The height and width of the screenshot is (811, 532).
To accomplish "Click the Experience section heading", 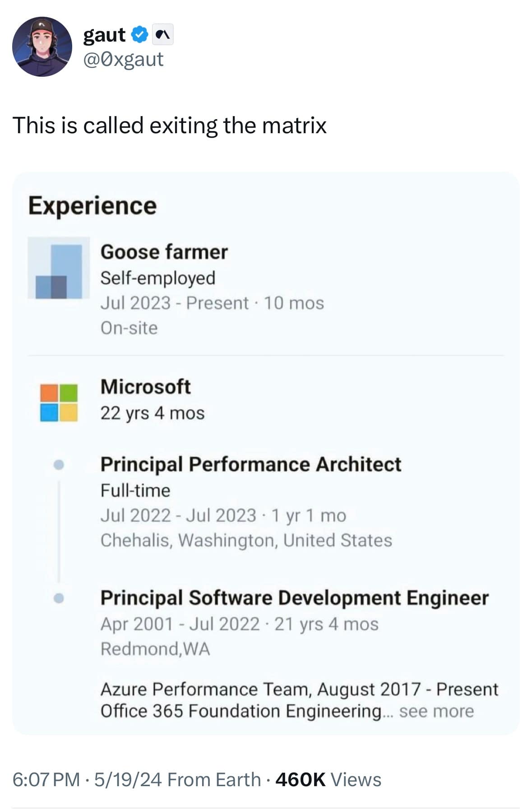I will tap(93, 205).
